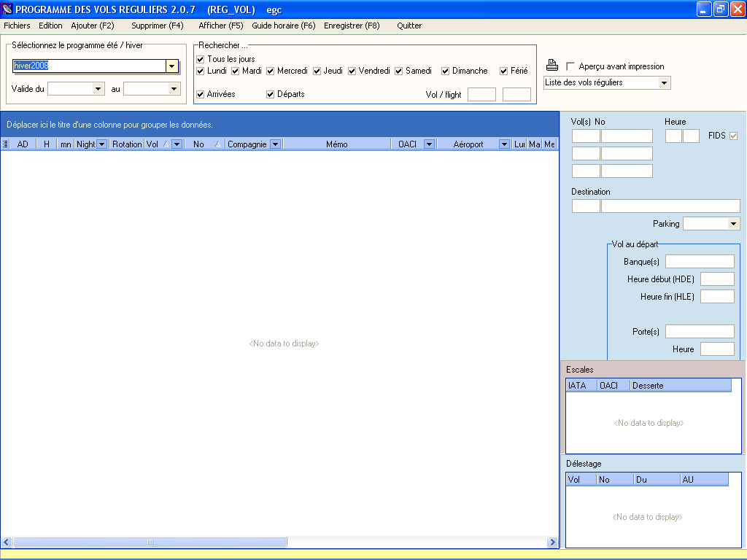Open the Compagnie column filter arrow
Image resolution: width=747 pixels, height=560 pixels.
click(x=275, y=144)
